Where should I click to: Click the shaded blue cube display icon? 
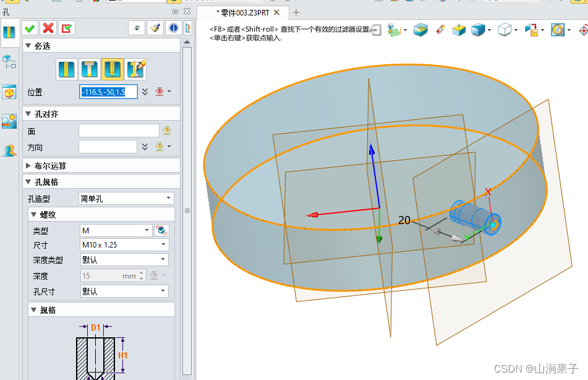click(x=478, y=30)
